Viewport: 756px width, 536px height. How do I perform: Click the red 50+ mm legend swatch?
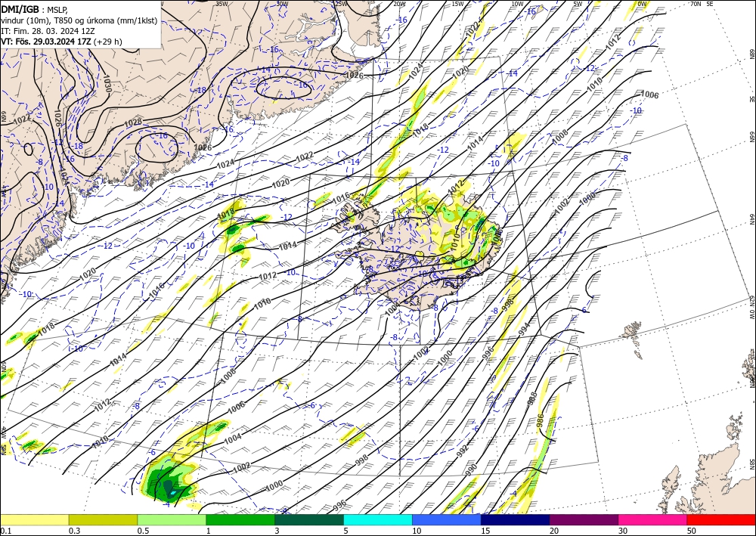(x=721, y=519)
